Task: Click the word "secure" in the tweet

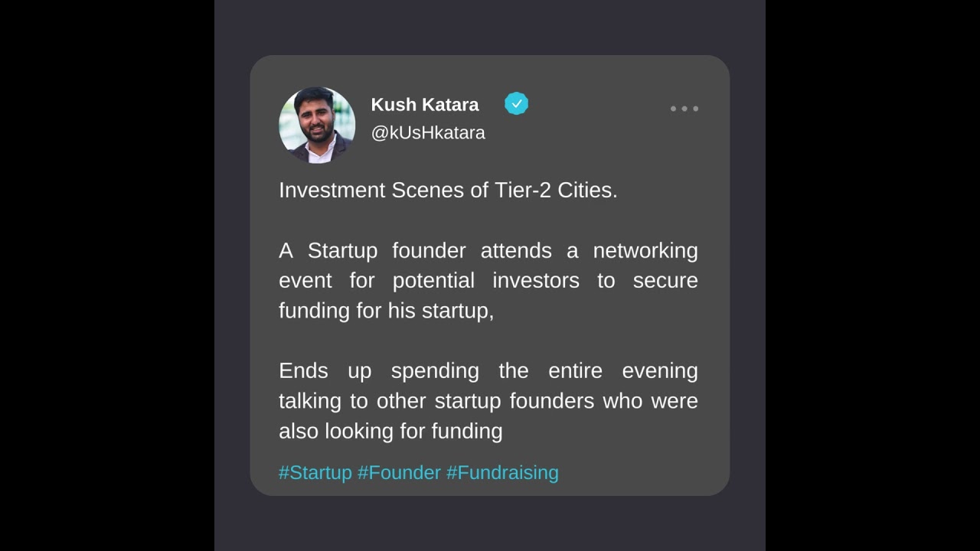Action: (665, 281)
